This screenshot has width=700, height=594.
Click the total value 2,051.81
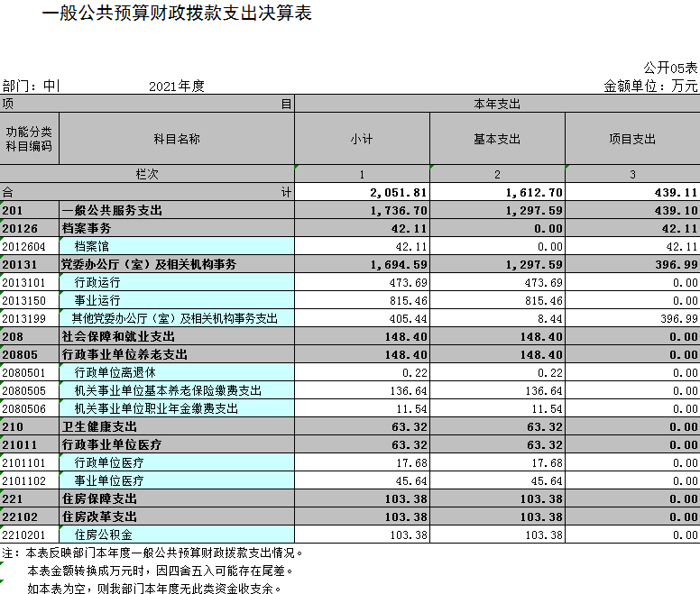point(398,193)
